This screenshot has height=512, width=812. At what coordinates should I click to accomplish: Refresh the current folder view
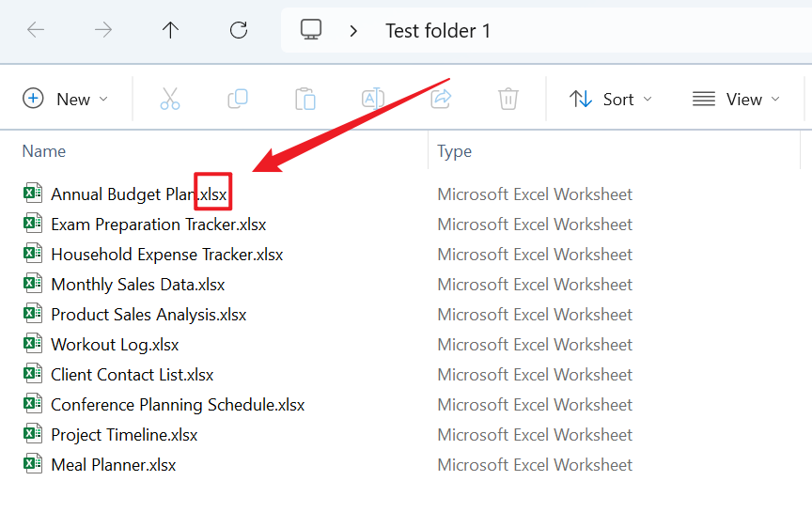(x=239, y=30)
